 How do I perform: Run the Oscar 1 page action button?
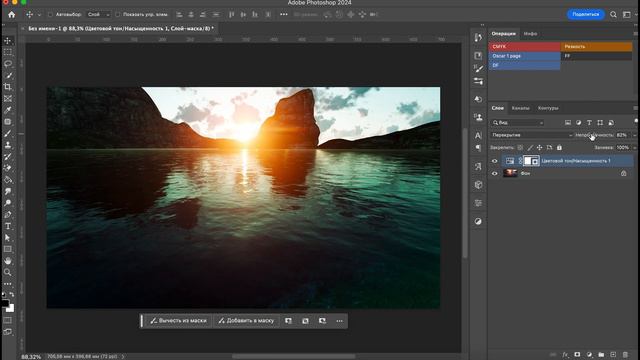coord(524,56)
